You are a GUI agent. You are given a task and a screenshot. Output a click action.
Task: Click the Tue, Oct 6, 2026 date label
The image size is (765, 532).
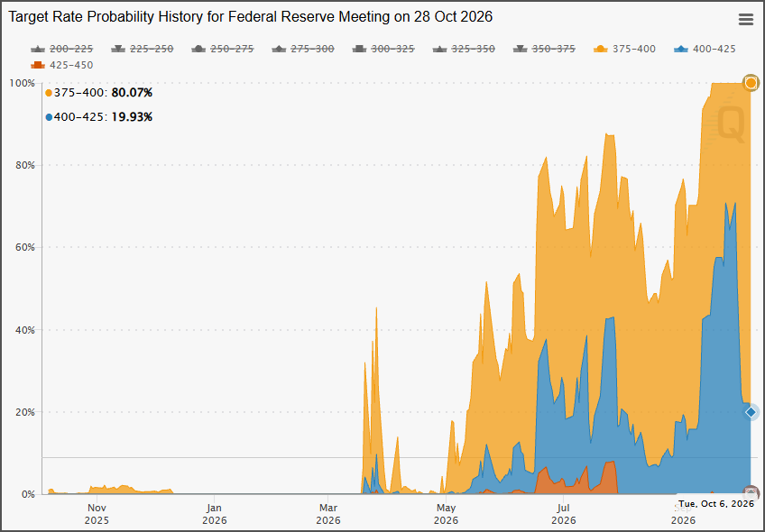[x=716, y=504]
